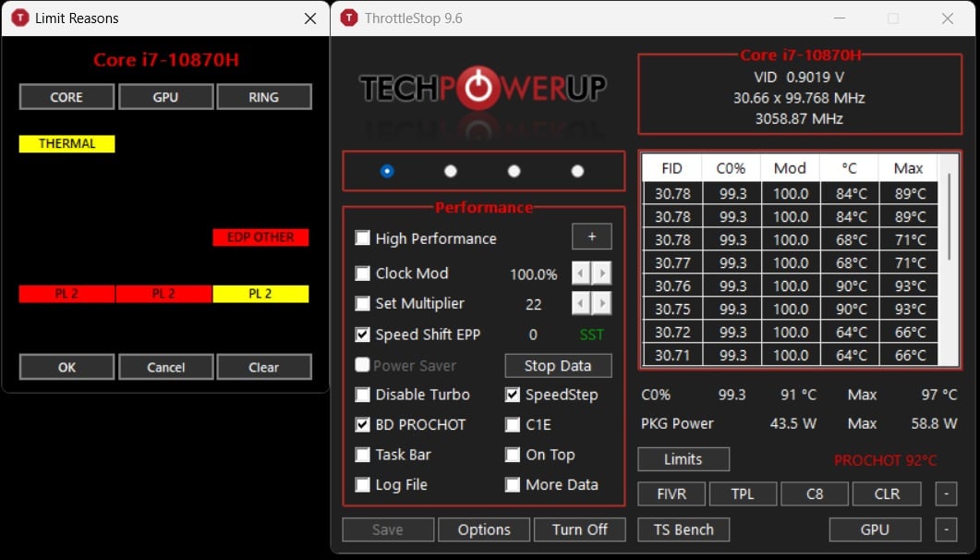Enable the C1E checkbox
This screenshot has width=980, height=560.
[x=513, y=425]
